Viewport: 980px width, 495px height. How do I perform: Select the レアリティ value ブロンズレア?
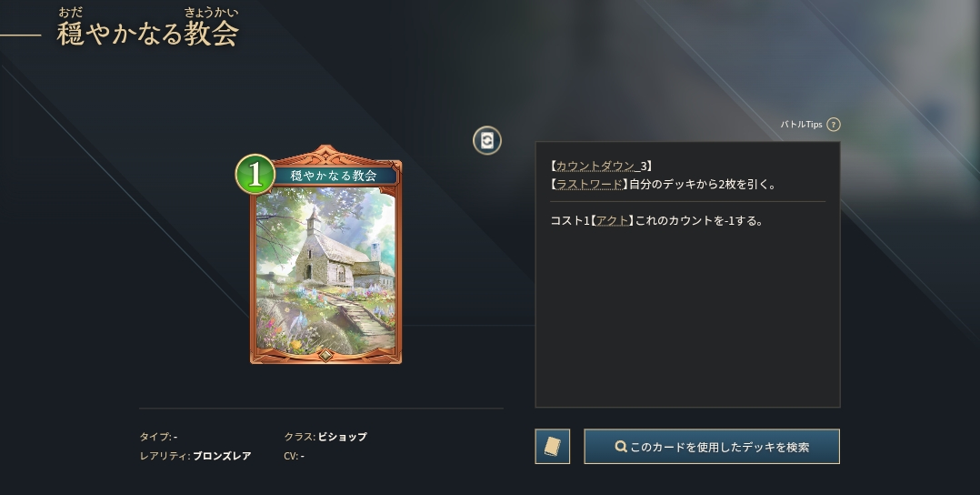point(222,456)
